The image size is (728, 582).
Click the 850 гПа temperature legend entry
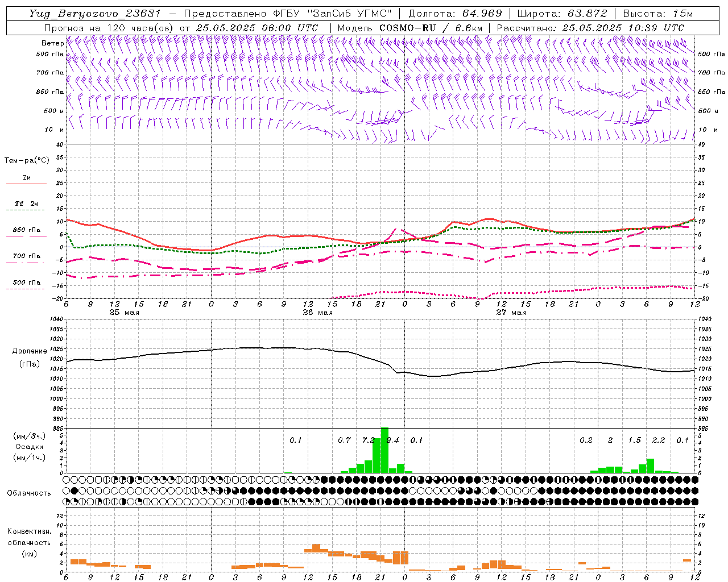(27, 230)
